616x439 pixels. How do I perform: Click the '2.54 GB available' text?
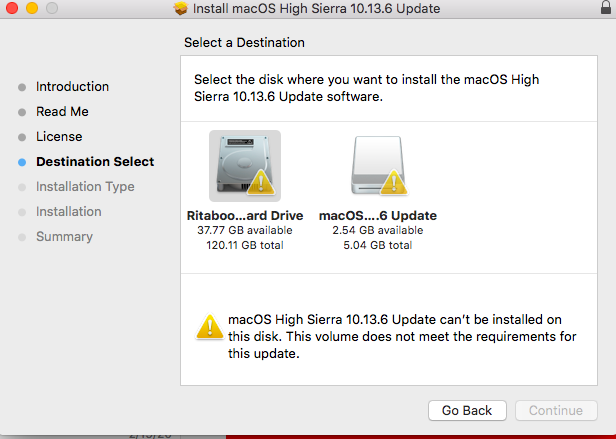(378, 230)
